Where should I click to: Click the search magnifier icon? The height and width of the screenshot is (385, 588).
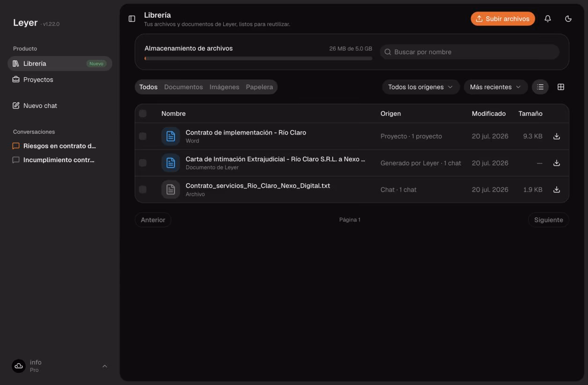click(x=387, y=52)
